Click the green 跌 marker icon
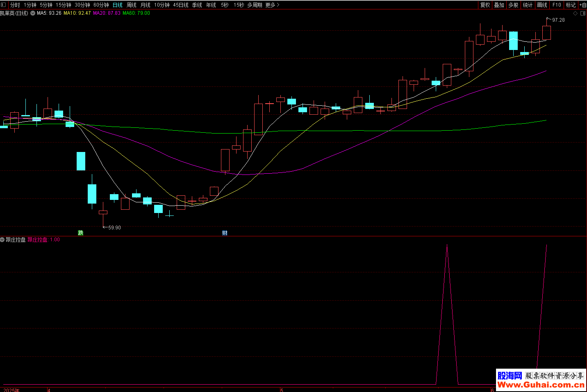 81,233
